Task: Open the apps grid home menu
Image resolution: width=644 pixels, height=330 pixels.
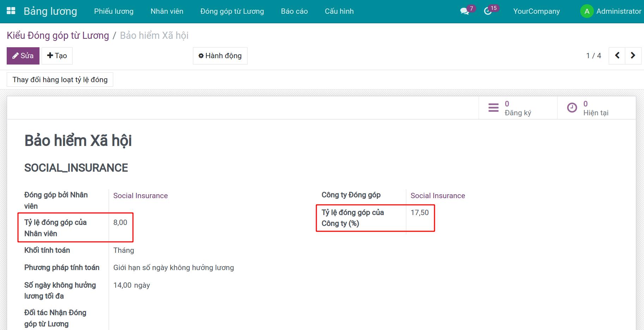Action: (x=11, y=11)
